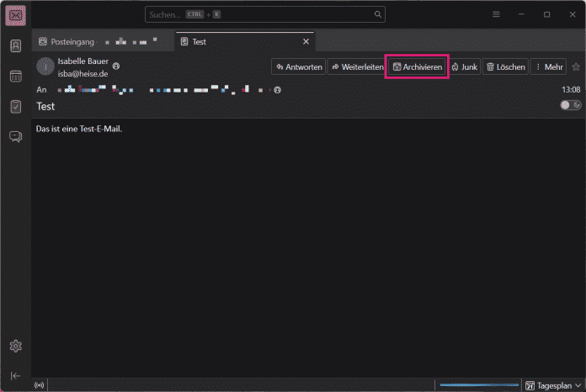The width and height of the screenshot is (586, 392).
Task: Collapse the sidebar toolbar with the arrow icon
Action: click(15, 375)
